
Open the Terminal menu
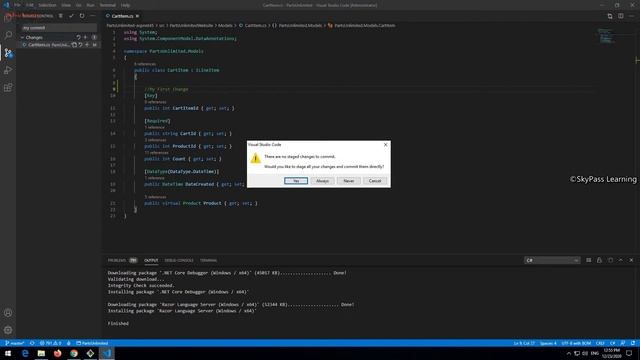[x=108, y=5]
